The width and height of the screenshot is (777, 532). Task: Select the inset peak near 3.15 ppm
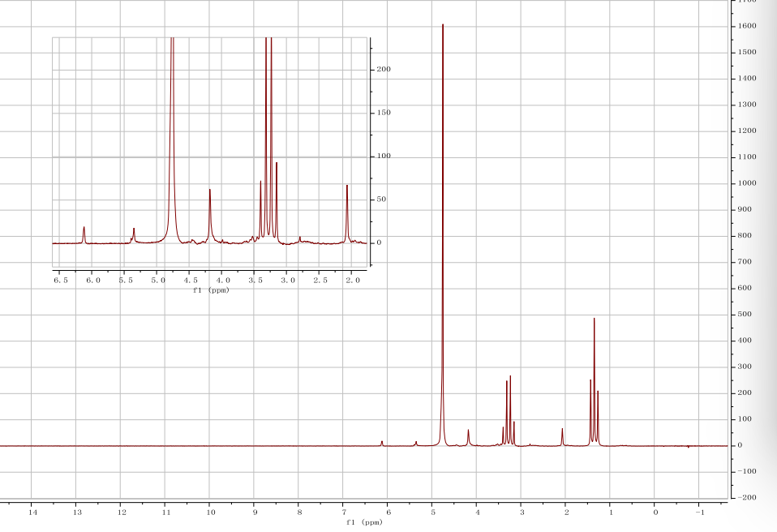coord(277,165)
